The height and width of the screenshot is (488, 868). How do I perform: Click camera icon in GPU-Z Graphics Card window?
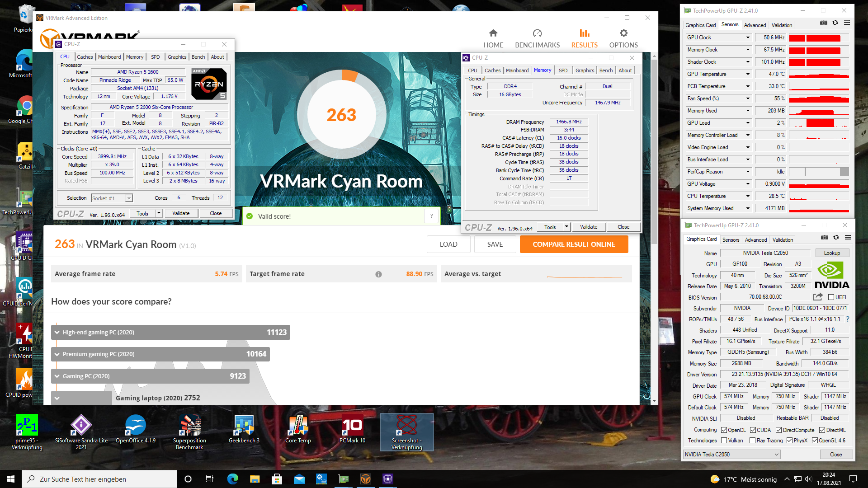pyautogui.click(x=825, y=237)
